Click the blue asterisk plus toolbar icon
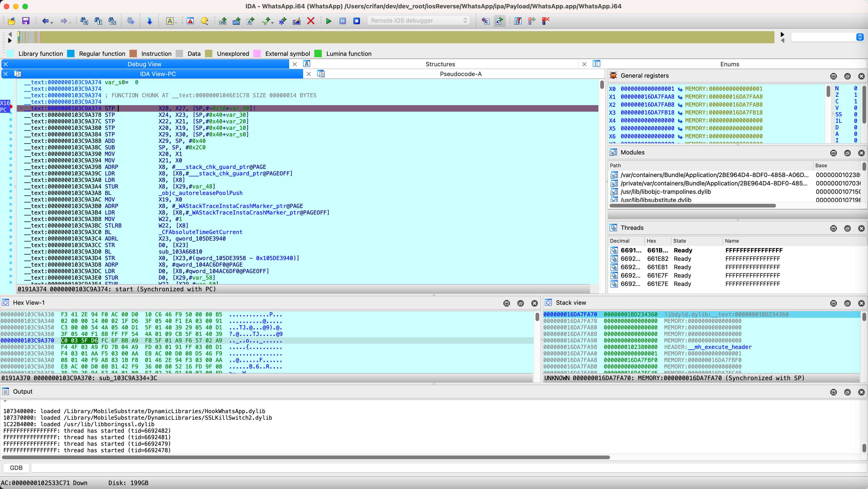This screenshot has width=868, height=489. point(282,21)
